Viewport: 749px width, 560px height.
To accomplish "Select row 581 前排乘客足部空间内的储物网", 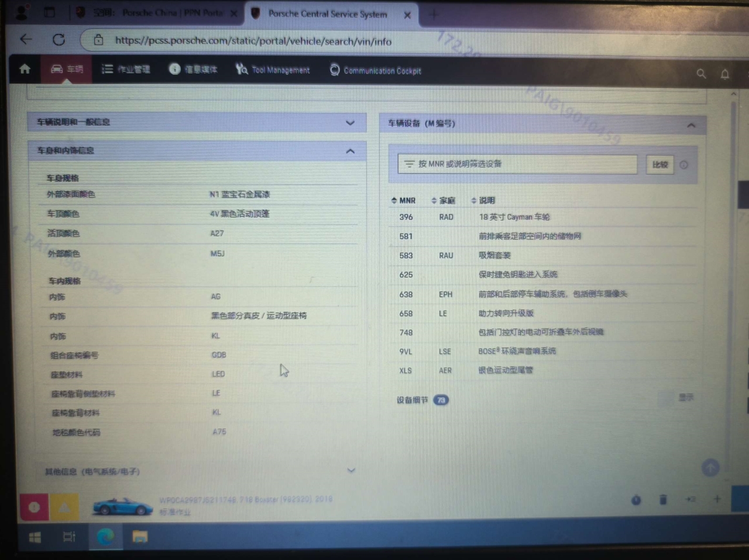I will click(x=544, y=236).
